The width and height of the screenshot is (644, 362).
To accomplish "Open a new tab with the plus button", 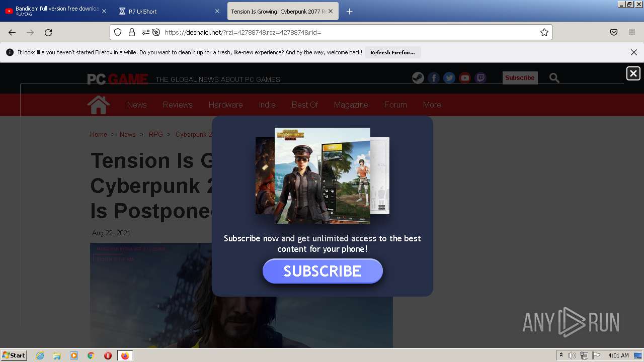I will click(350, 11).
